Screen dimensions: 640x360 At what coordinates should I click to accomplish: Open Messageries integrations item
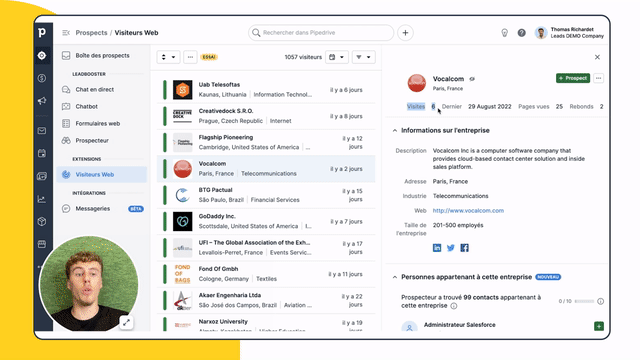[102, 209]
